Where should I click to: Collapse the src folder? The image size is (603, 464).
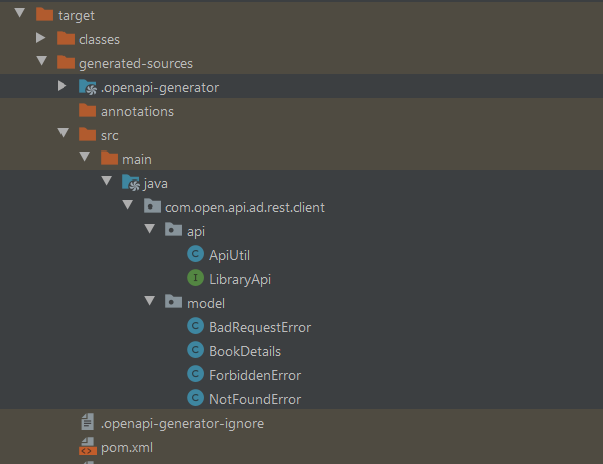[63, 133]
